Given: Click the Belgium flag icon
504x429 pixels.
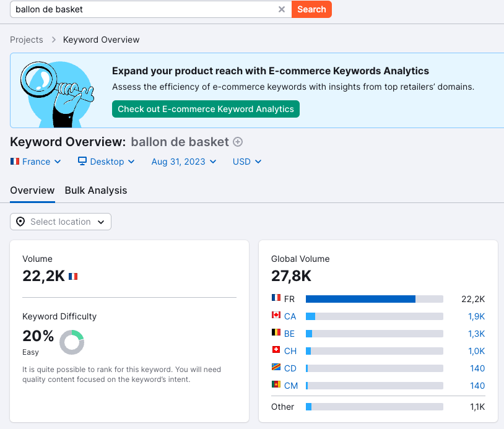Looking at the screenshot, I should coord(276,333).
